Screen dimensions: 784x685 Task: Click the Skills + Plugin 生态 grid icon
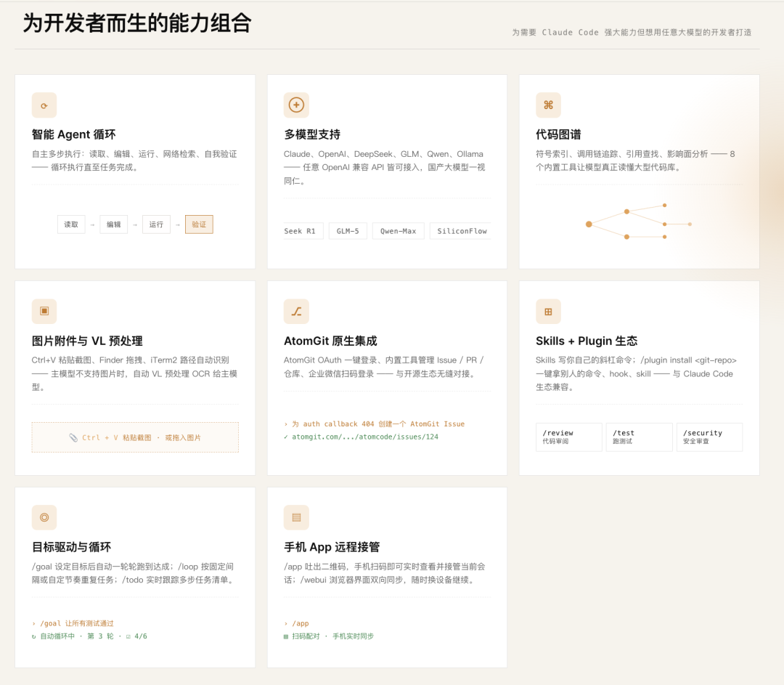click(549, 311)
